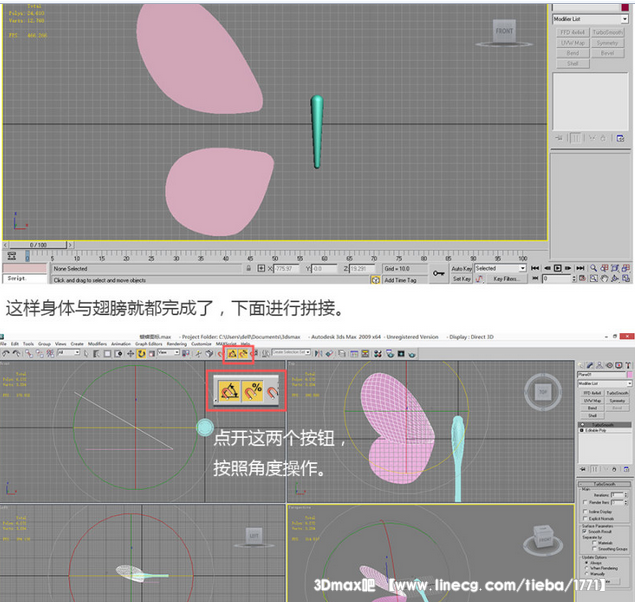Click the Set Keys large key icon
Screen dimensions: 635x602
coord(439,273)
